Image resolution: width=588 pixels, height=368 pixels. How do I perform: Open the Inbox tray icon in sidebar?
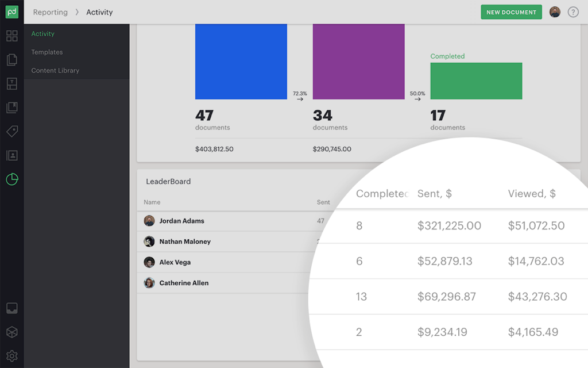12,308
